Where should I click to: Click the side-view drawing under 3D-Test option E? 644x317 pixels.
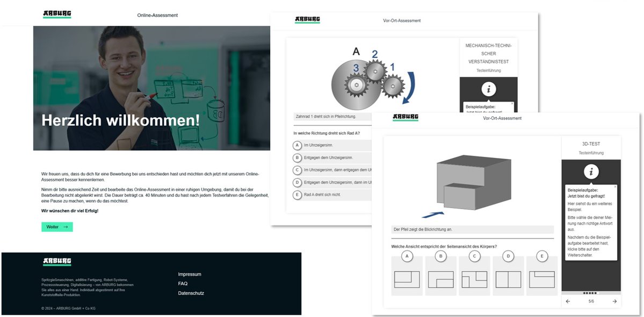coord(542,279)
